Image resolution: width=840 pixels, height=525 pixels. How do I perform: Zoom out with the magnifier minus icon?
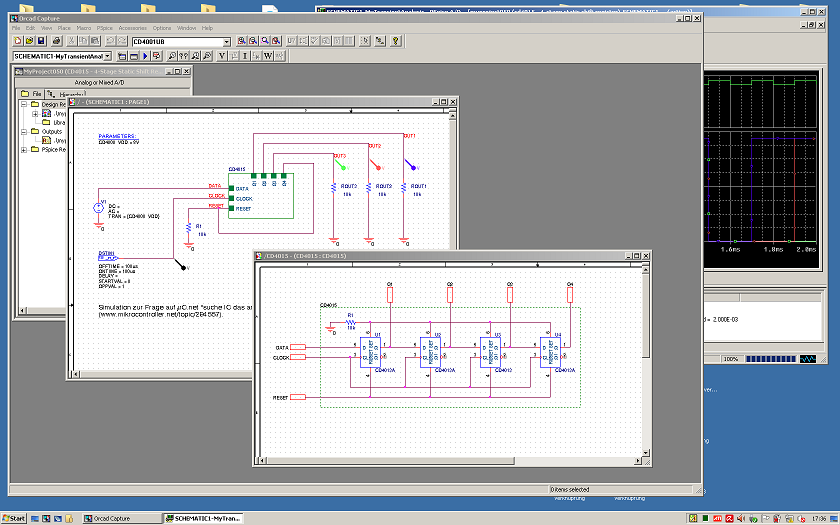[x=253, y=41]
